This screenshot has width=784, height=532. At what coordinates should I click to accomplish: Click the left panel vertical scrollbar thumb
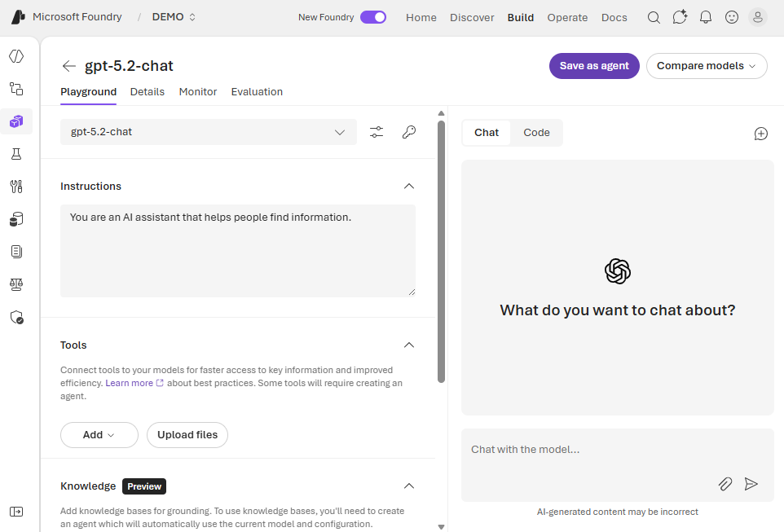(441, 252)
